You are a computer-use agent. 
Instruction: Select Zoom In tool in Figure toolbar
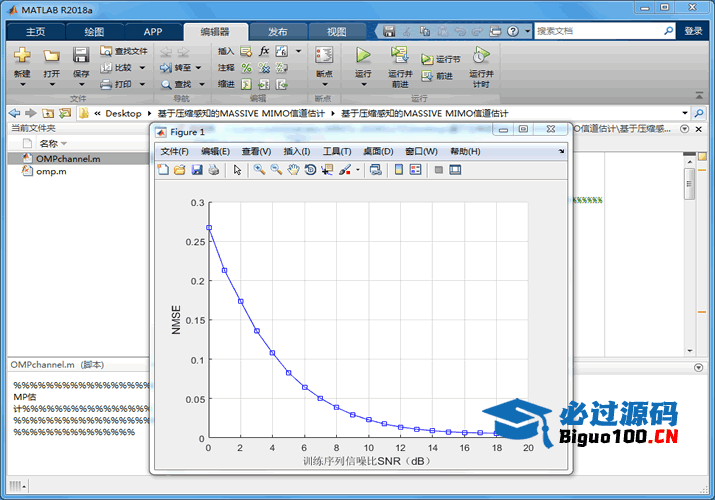click(x=259, y=170)
